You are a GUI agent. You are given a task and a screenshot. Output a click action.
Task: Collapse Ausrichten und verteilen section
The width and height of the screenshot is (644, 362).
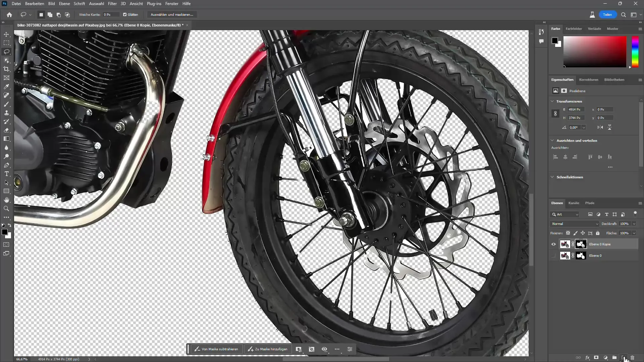(x=552, y=140)
